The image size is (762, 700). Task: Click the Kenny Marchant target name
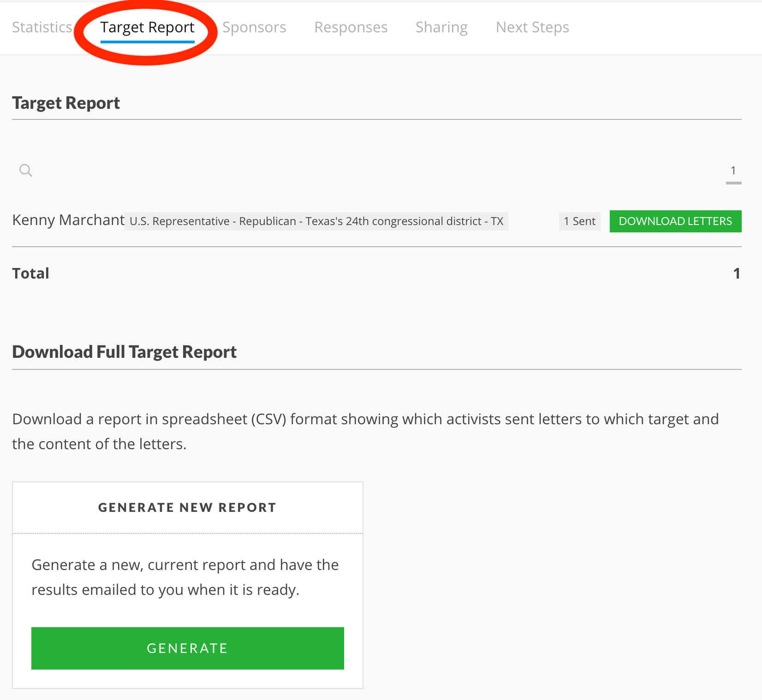pyautogui.click(x=67, y=220)
